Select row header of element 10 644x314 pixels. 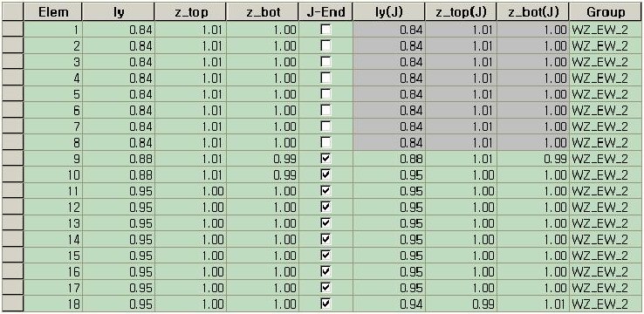13,174
